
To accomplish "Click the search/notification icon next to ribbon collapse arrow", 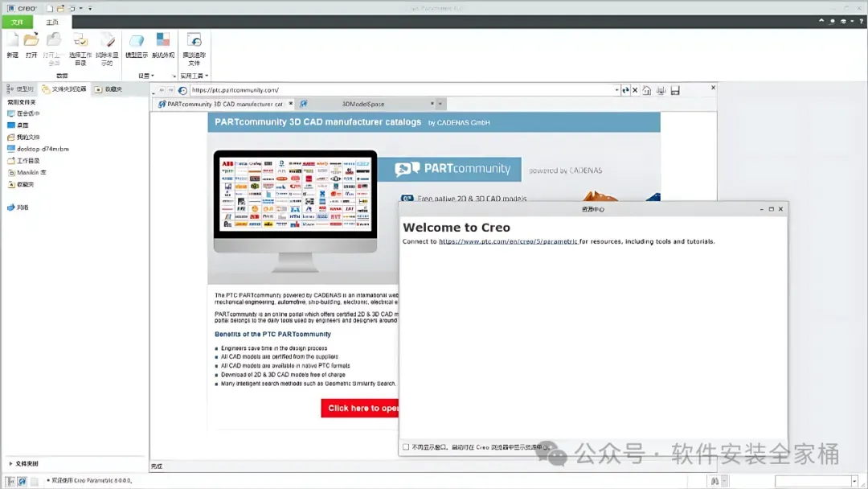I will [x=832, y=21].
